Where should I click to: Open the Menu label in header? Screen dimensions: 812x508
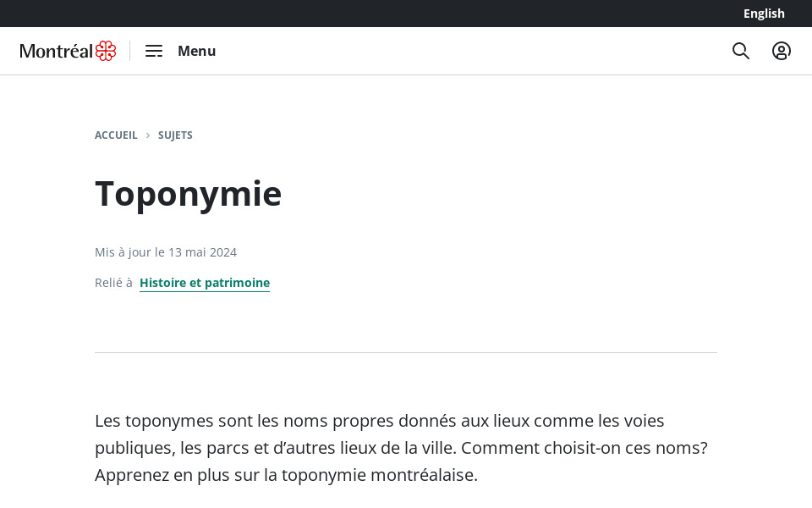point(196,51)
